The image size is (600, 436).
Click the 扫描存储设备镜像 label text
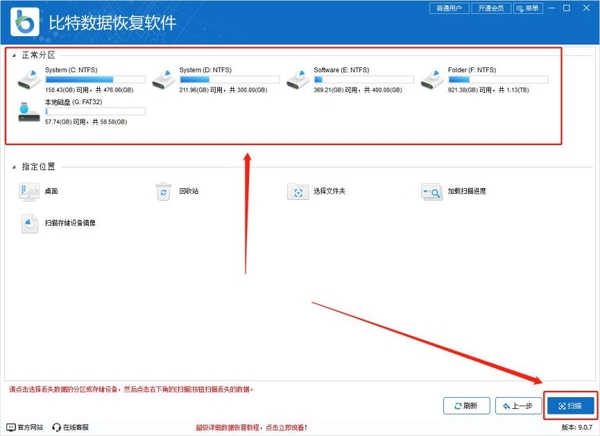[70, 223]
